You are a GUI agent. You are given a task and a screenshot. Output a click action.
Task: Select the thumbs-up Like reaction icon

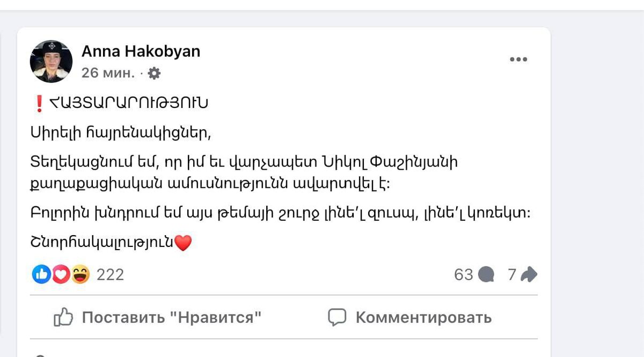click(x=42, y=274)
